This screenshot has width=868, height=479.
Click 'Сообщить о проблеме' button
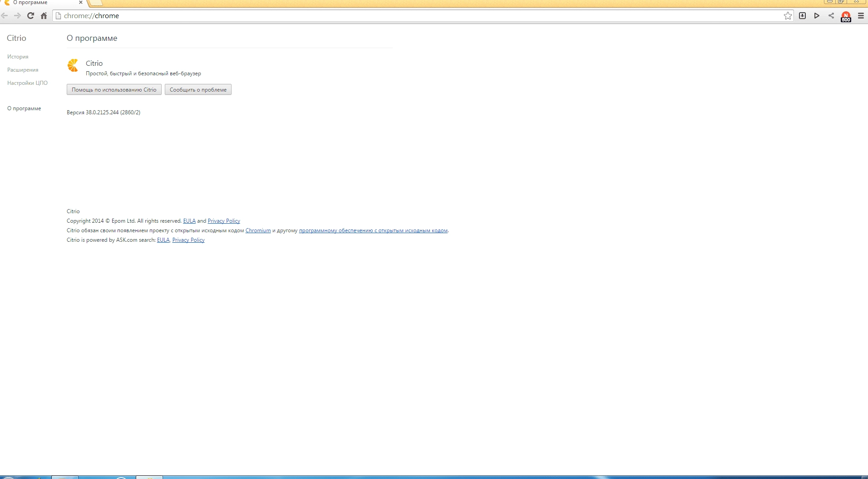(x=198, y=90)
